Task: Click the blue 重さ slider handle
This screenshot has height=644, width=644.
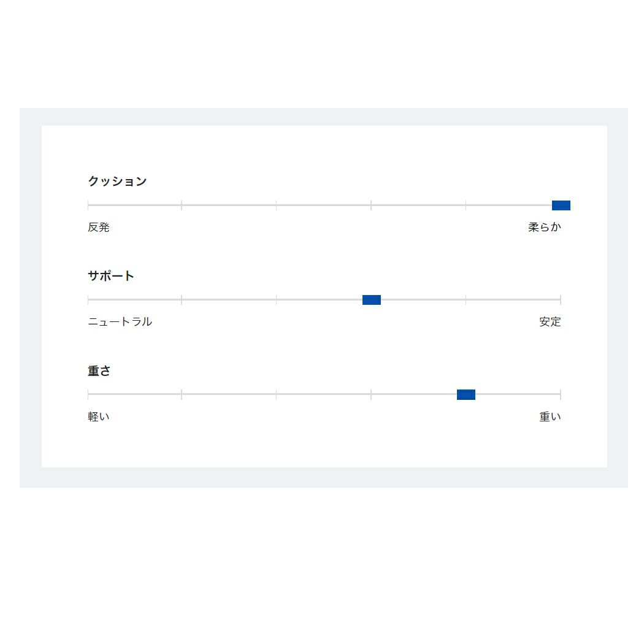Action: click(466, 394)
